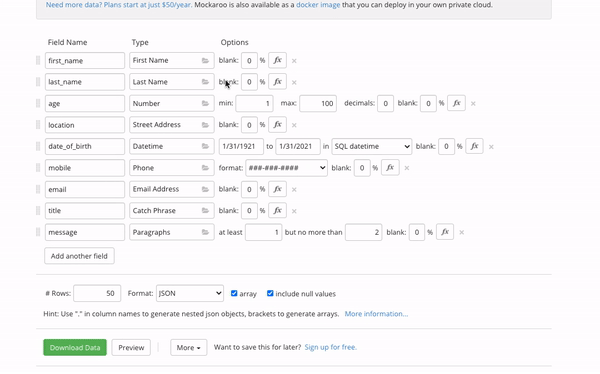Image resolution: width=600 pixels, height=374 pixels.
Task: Open the SQL datetime format dropdown
Action: click(x=372, y=146)
